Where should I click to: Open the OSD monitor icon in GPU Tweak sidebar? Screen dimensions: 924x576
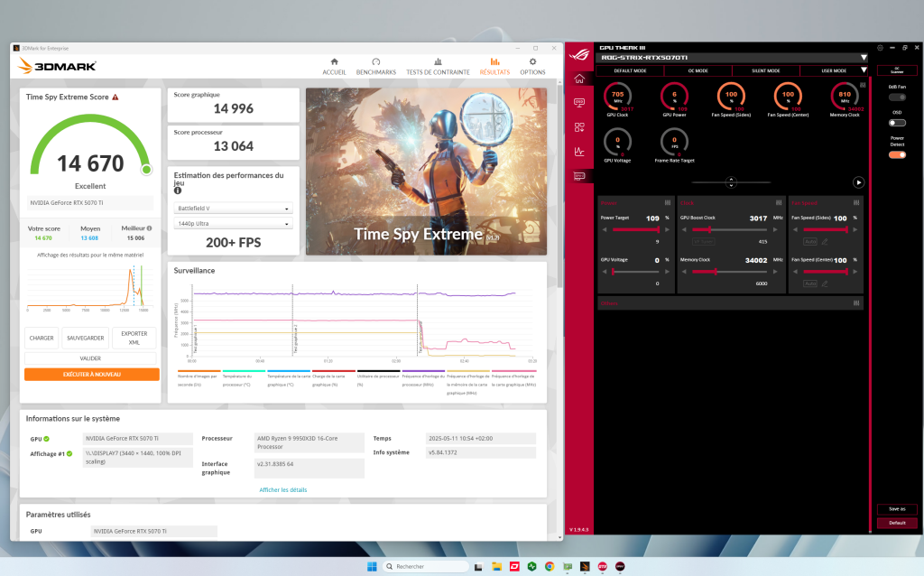click(x=579, y=103)
